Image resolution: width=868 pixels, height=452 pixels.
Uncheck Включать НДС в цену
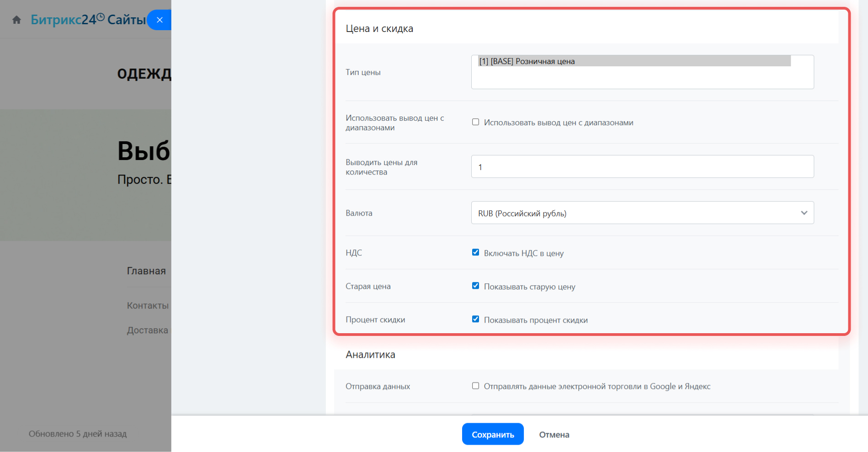click(x=475, y=253)
